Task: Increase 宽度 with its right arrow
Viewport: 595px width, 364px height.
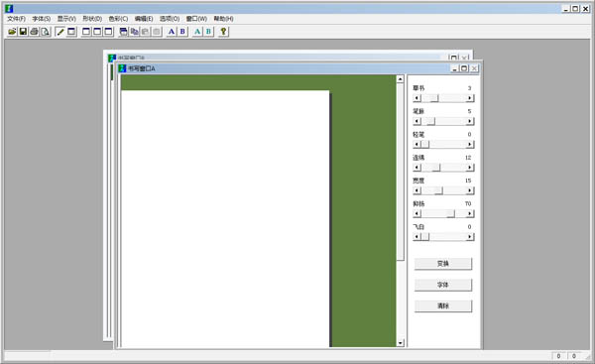Action: (470, 190)
